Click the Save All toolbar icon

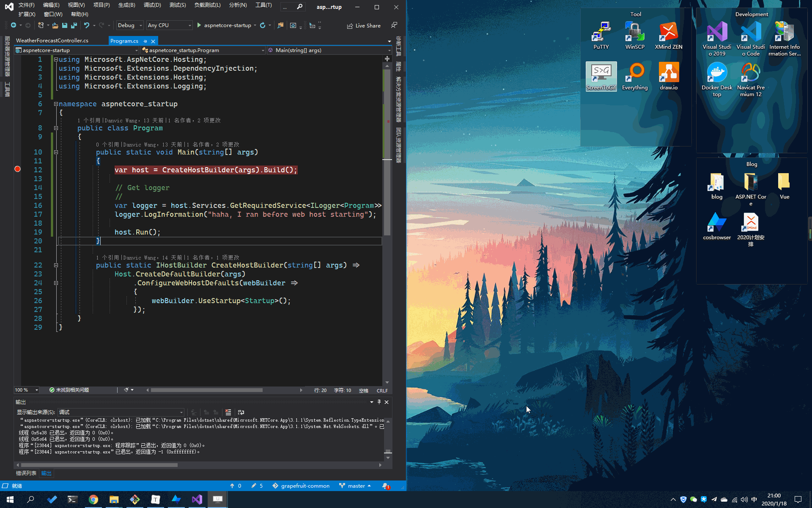tap(74, 25)
